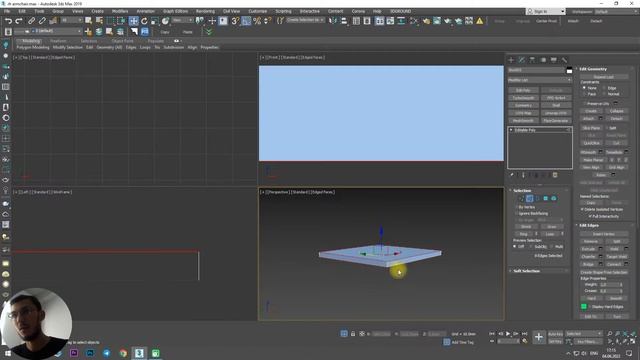Select the Select and Scale tool

click(x=155, y=21)
